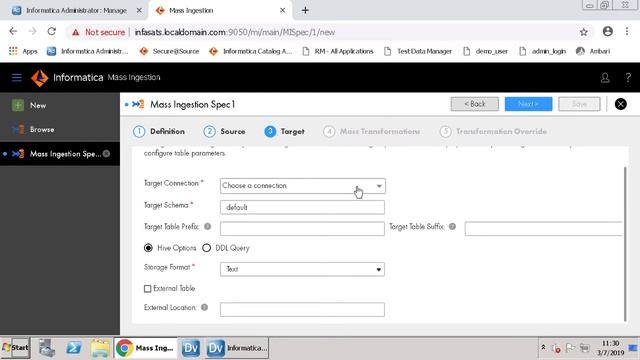Image resolution: width=640 pixels, height=360 pixels.
Task: Show hidden system tray icons
Action: coord(543,347)
